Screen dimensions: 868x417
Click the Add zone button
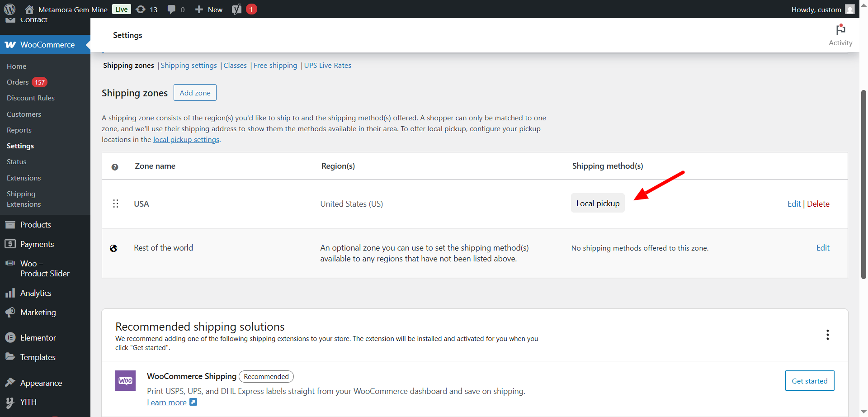click(x=195, y=93)
